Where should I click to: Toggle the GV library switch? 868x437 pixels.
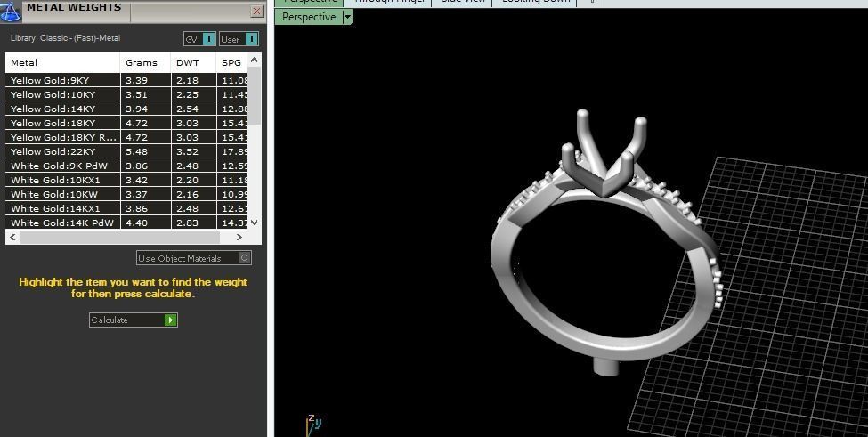pos(208,39)
